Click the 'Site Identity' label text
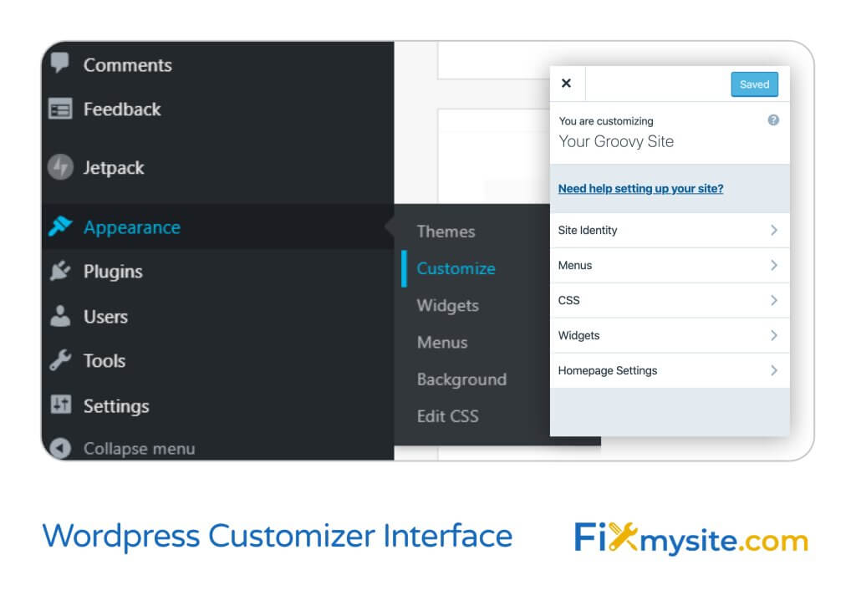The width and height of the screenshot is (856, 616). 588,230
